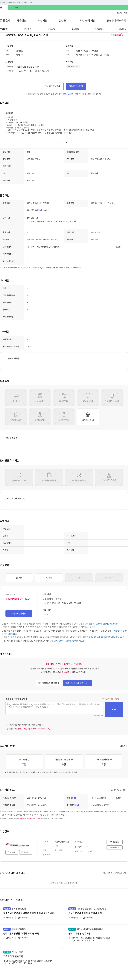
Task: Open the 직업 능력 개발 menu
Action: (87, 21)
